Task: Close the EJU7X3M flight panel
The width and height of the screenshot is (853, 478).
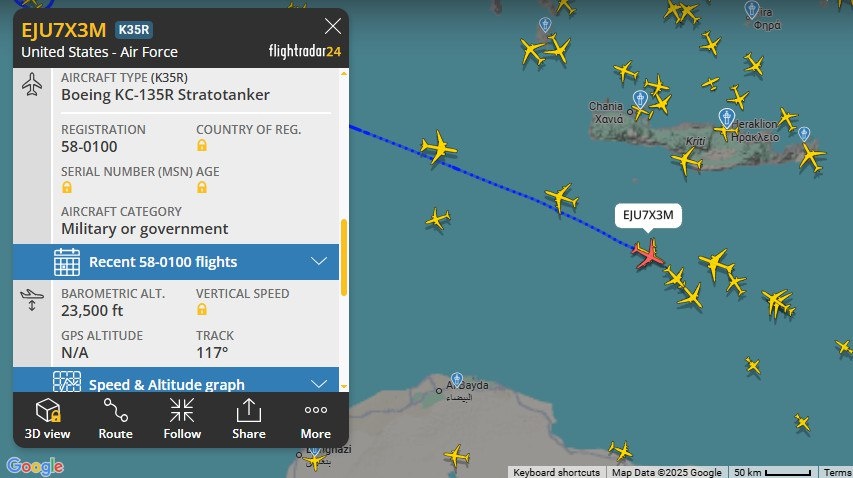Action: (x=332, y=26)
